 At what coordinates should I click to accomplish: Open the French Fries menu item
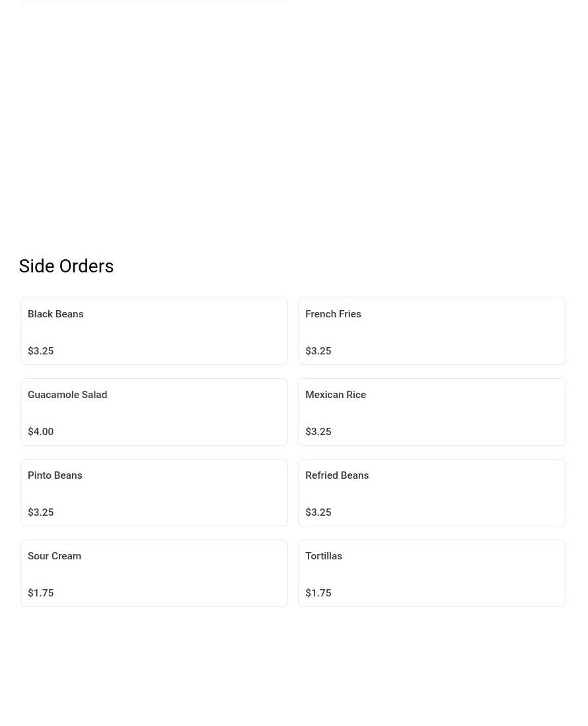(x=431, y=331)
